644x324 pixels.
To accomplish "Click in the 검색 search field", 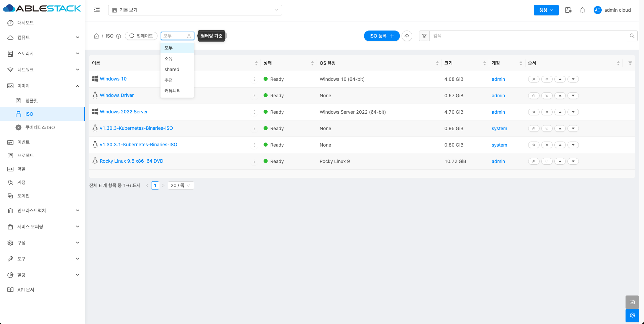I will tap(528, 36).
